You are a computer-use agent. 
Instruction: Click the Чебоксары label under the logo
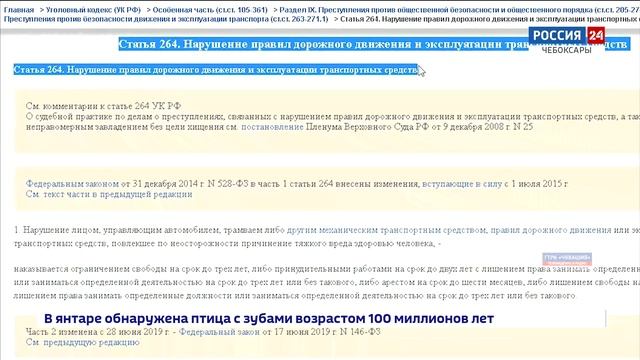(567, 50)
